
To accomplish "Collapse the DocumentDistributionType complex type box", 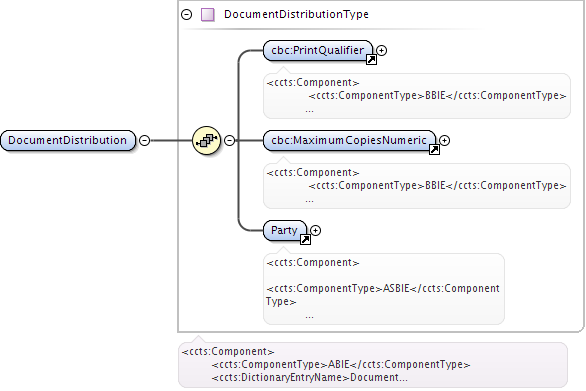I will pos(186,15).
